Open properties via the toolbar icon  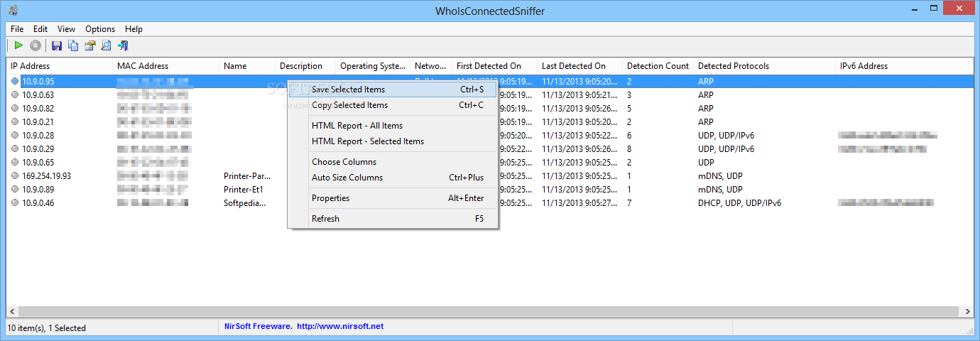tap(89, 46)
